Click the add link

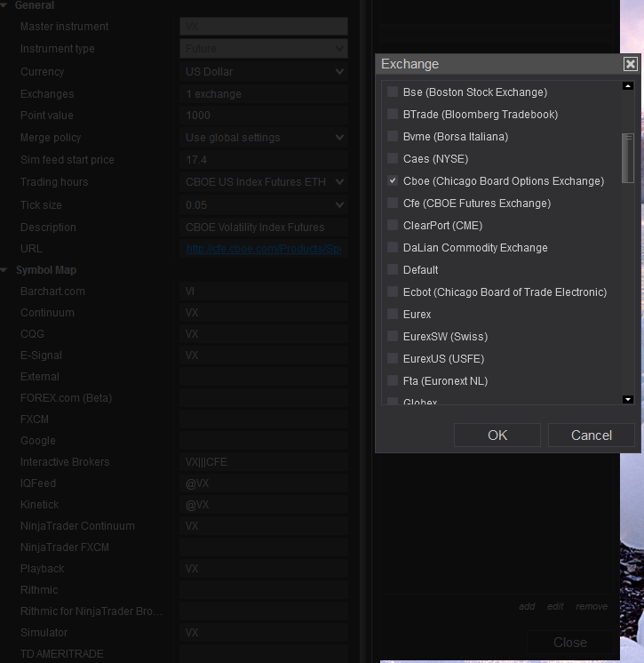(x=527, y=606)
